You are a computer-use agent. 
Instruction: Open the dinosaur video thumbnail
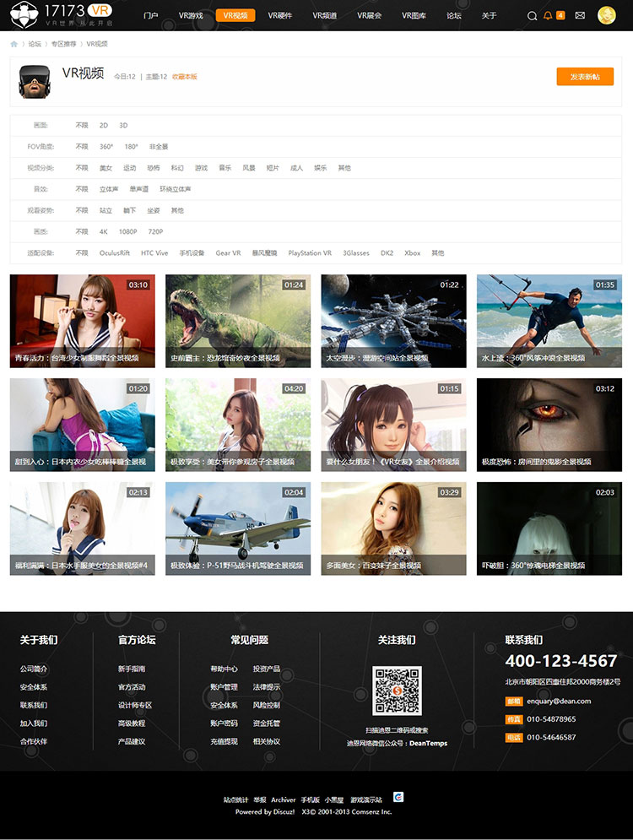click(238, 320)
